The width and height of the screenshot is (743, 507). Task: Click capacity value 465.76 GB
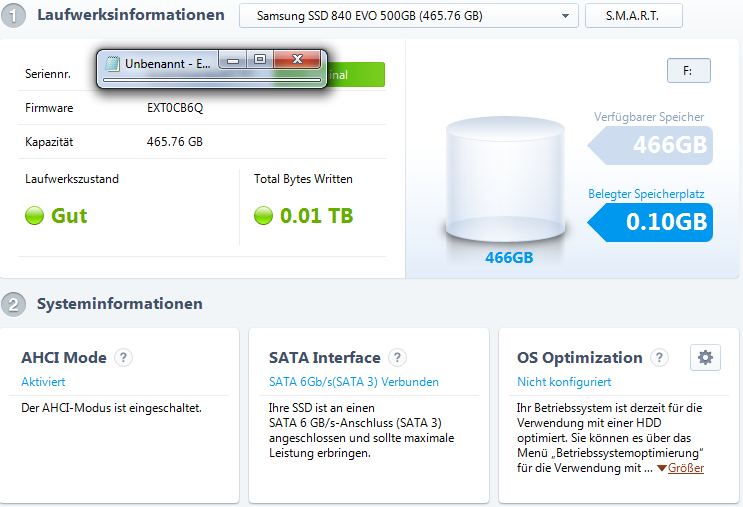(175, 142)
